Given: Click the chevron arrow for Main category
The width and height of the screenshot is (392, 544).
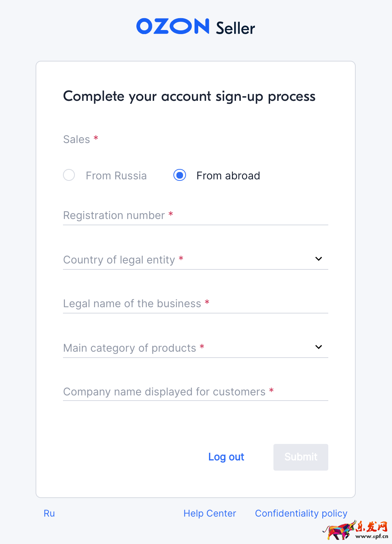Looking at the screenshot, I should click(x=319, y=347).
